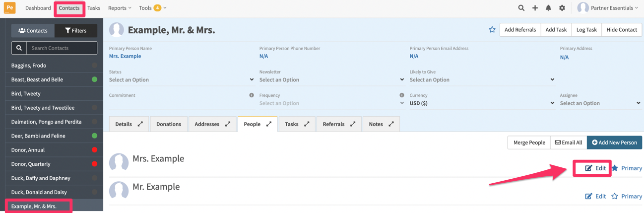
Task: Click Commitment info icon
Action: point(252,95)
